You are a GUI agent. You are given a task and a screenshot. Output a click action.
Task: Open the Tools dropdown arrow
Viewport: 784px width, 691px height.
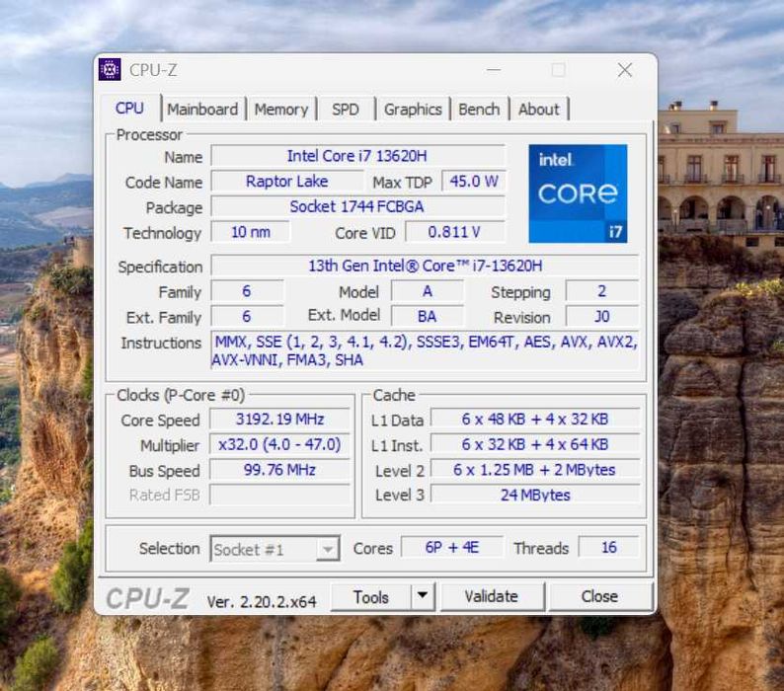tap(423, 596)
